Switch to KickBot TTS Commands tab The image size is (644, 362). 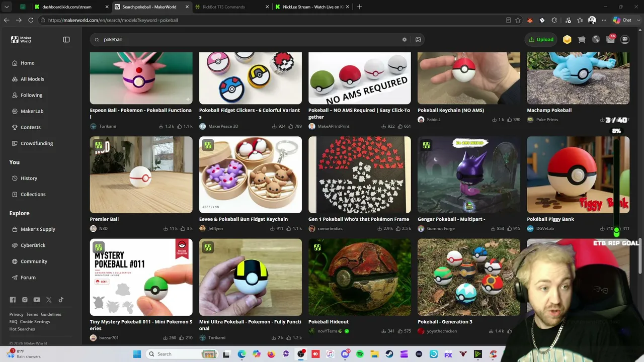[x=231, y=7]
